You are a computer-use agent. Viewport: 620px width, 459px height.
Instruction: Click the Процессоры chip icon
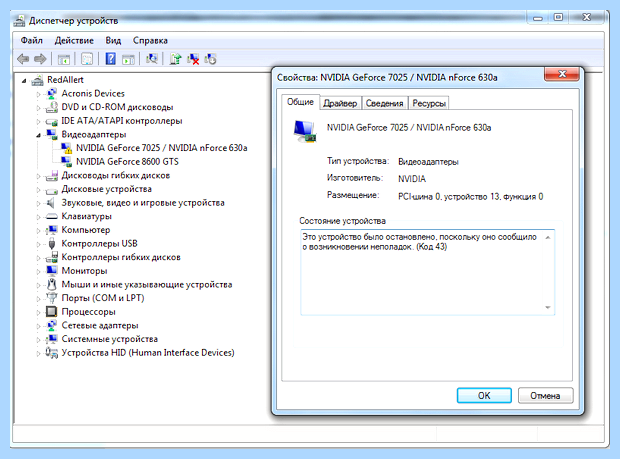(x=52, y=312)
